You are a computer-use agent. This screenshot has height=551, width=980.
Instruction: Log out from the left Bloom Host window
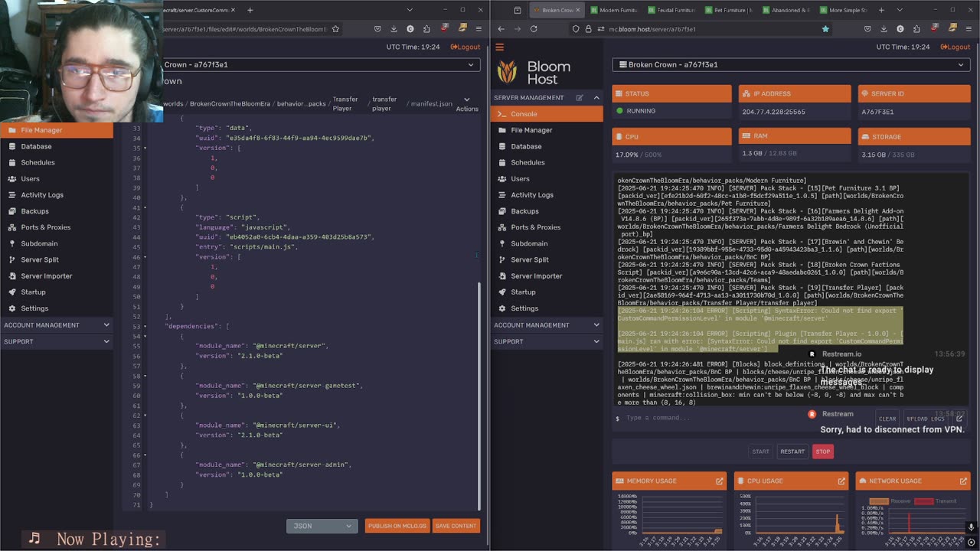[x=465, y=47]
